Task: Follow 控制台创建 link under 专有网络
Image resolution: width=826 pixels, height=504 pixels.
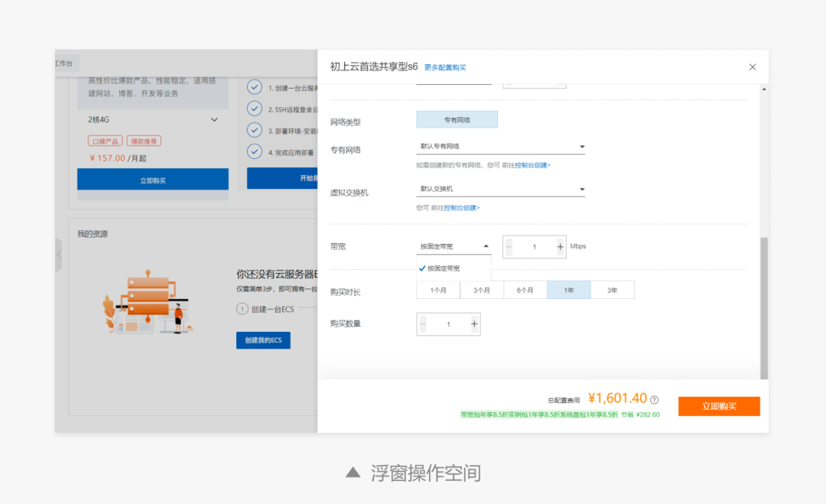Action: coord(532,165)
